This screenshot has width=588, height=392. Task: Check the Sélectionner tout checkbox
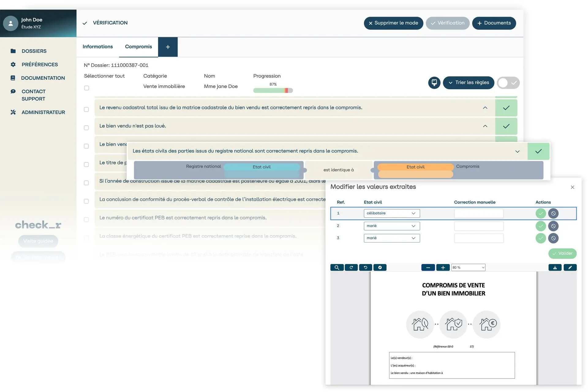point(86,88)
